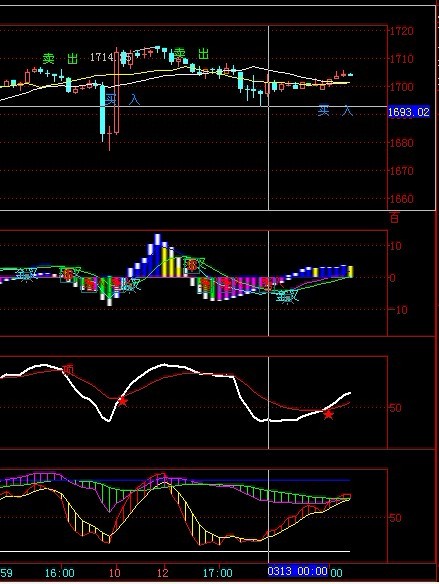Click the 百 unit label below the price axis

tap(394, 218)
